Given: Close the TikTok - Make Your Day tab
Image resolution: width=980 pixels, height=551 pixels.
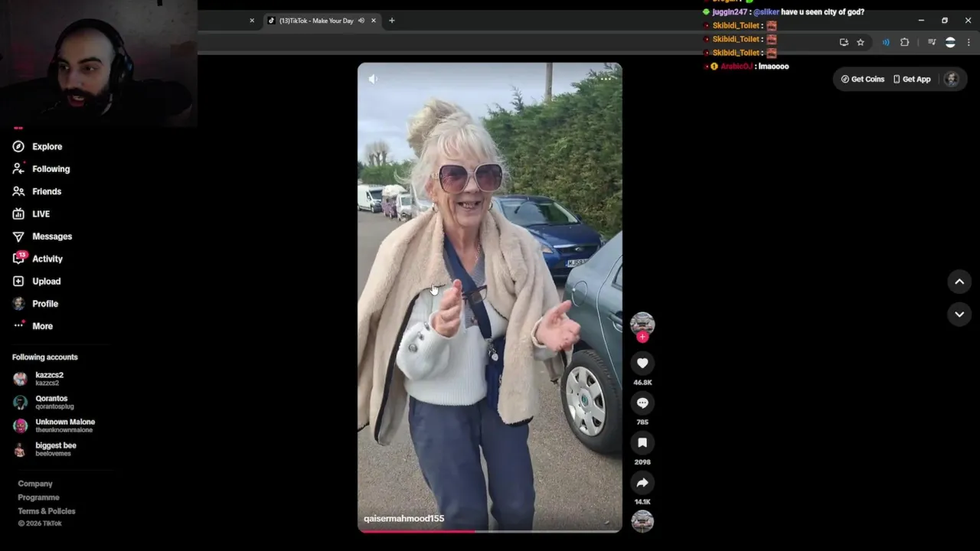Looking at the screenshot, I should (x=374, y=21).
